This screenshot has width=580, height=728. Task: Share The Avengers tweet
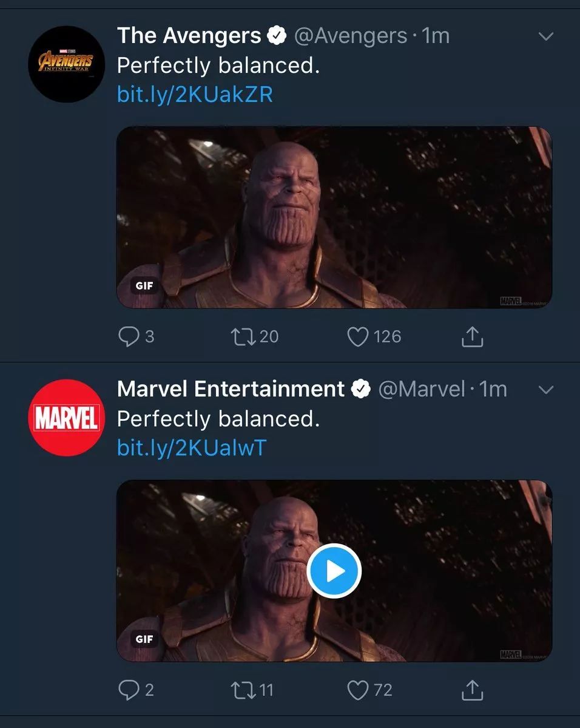tap(472, 336)
